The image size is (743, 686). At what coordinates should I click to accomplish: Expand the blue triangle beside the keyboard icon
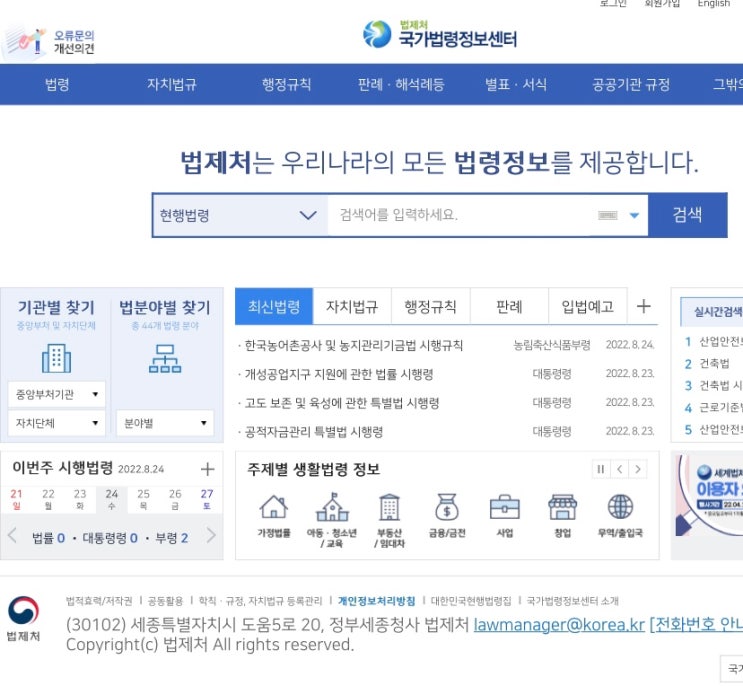pos(634,216)
